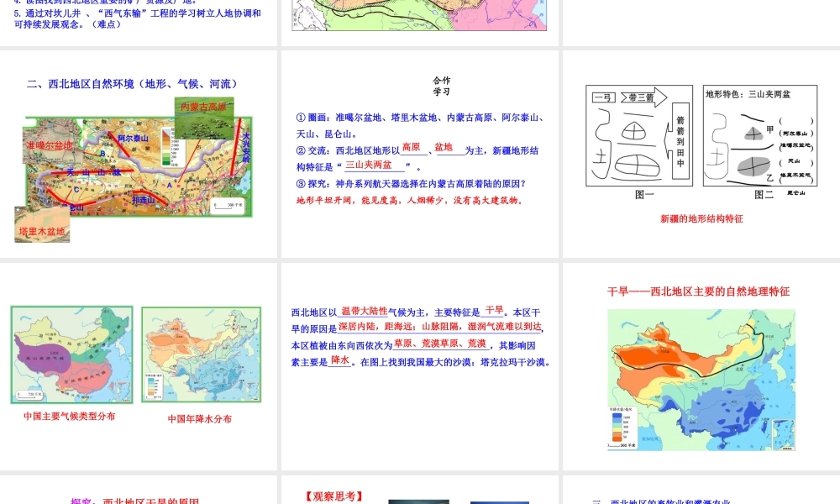Click the answer 深居内陆，距海远；山脉阻隔
The width and height of the screenshot is (840, 504).
click(442, 326)
